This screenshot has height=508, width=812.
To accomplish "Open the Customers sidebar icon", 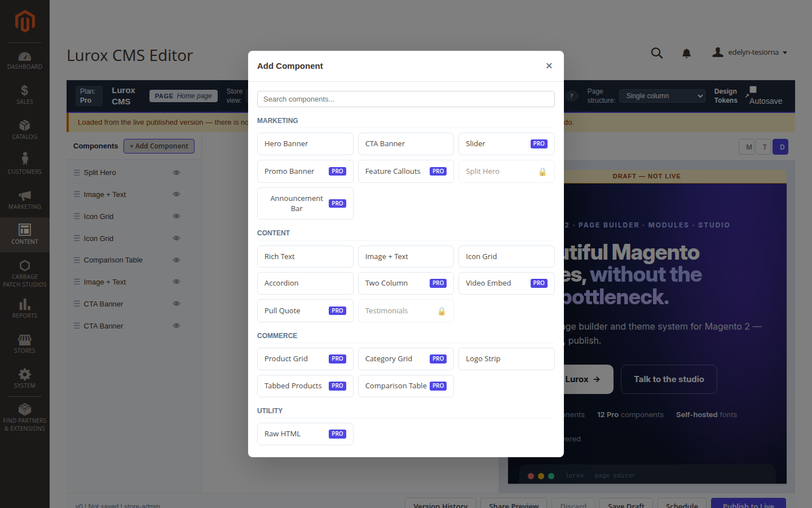I will 25,164.
